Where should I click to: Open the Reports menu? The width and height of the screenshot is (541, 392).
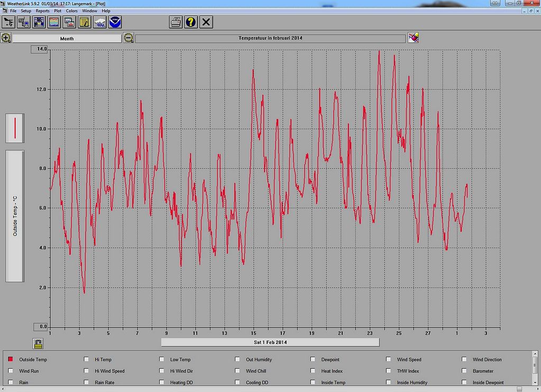(x=42, y=11)
